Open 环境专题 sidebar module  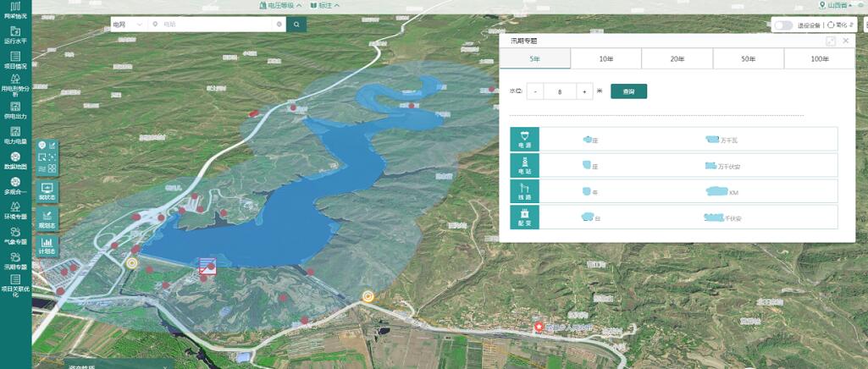15,210
